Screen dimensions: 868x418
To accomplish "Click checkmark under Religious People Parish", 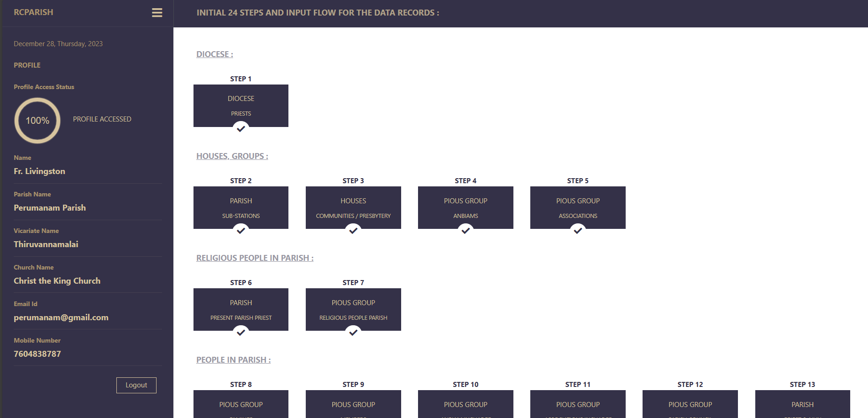I will [x=353, y=333].
